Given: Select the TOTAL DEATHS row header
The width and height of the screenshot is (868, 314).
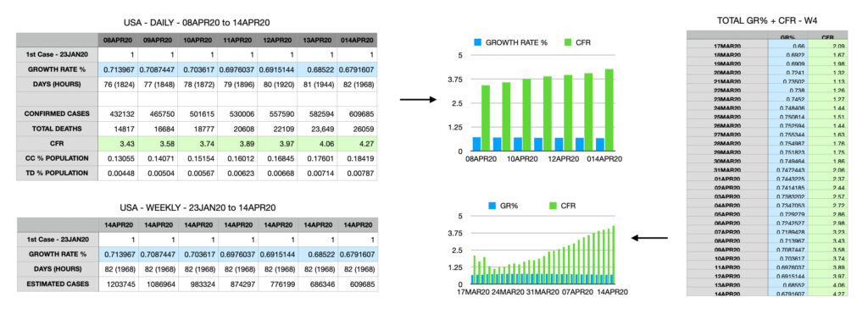Looking at the screenshot, I should (x=57, y=129).
